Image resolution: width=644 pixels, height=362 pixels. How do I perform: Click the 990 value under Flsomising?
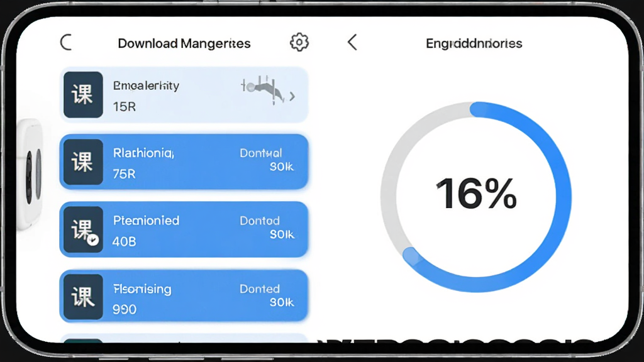[125, 309]
